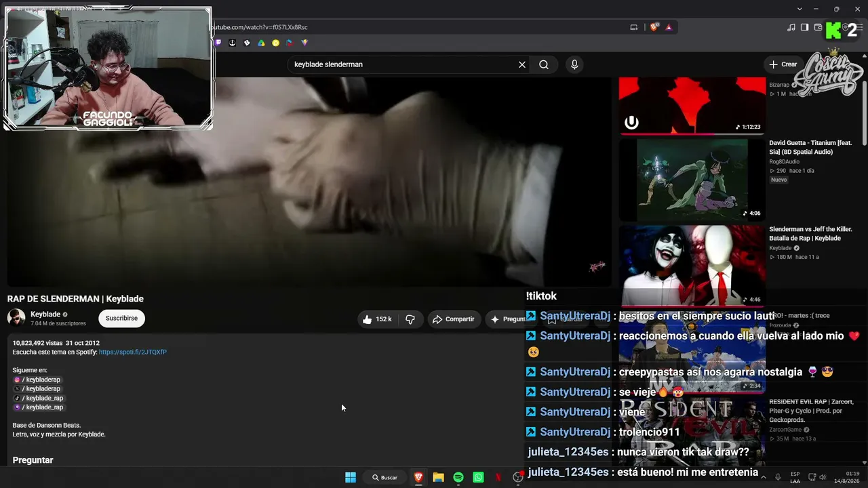
Task: Click the 'RAP DE SLENDERMAN | Keyblade' title
Action: pos(75,299)
